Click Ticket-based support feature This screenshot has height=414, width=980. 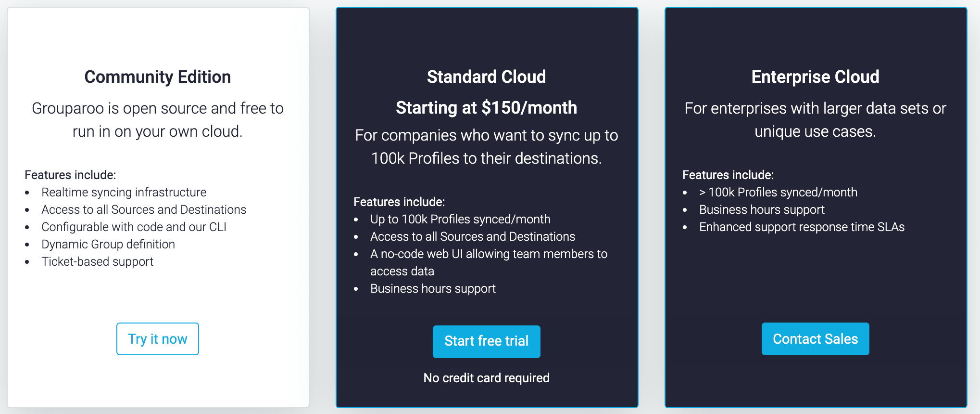[98, 261]
